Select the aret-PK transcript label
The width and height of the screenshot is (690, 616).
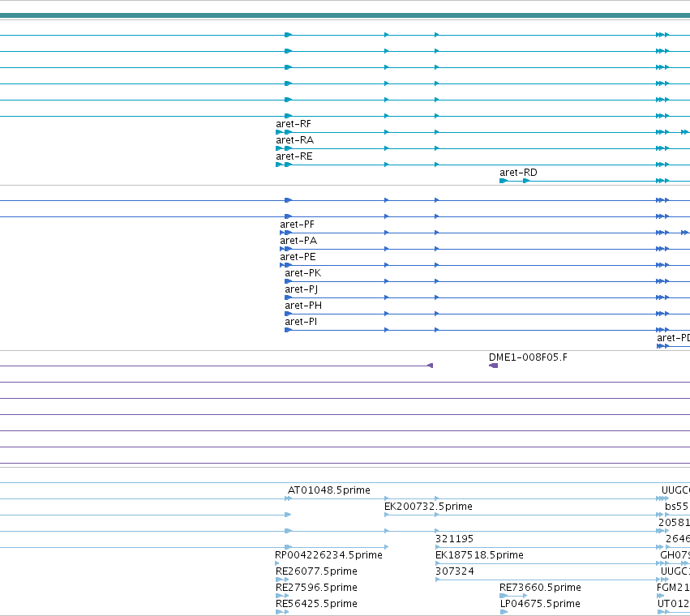pyautogui.click(x=303, y=273)
